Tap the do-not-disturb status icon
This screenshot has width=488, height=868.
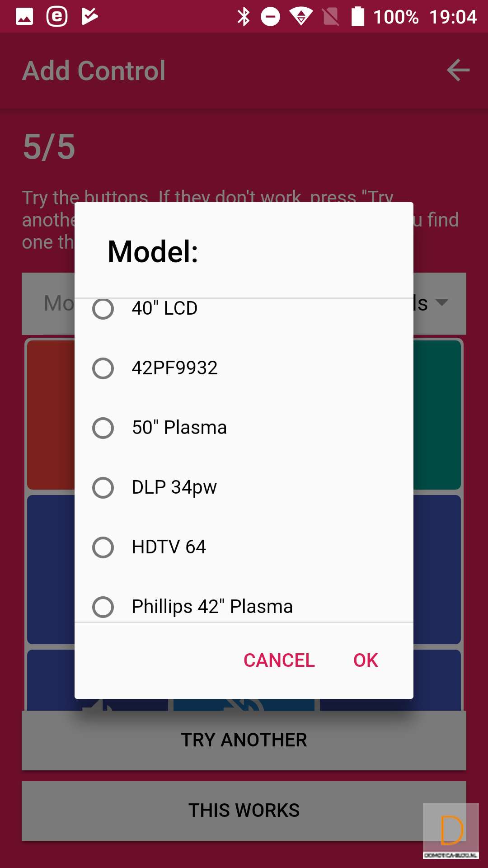270,17
